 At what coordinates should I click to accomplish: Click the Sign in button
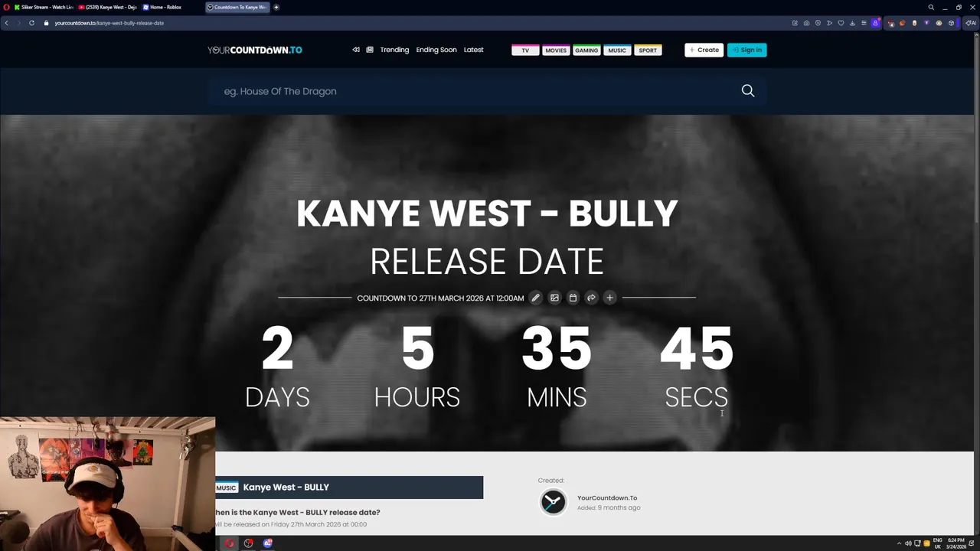coord(746,50)
